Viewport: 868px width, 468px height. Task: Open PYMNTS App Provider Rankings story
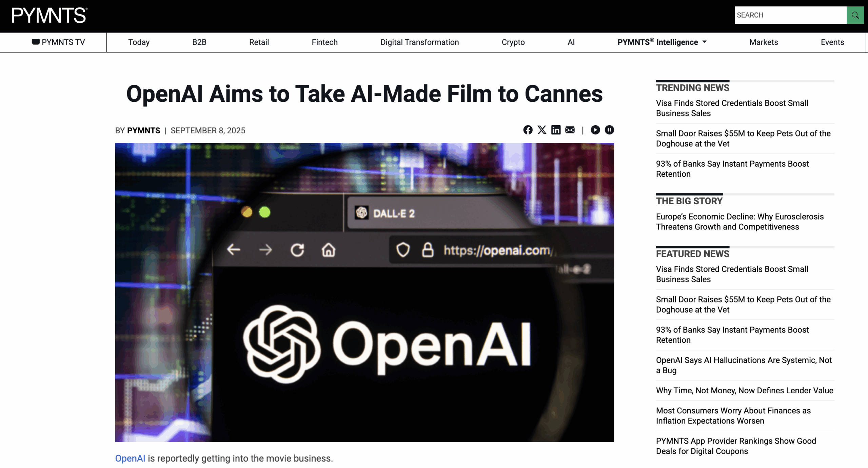[x=736, y=446]
